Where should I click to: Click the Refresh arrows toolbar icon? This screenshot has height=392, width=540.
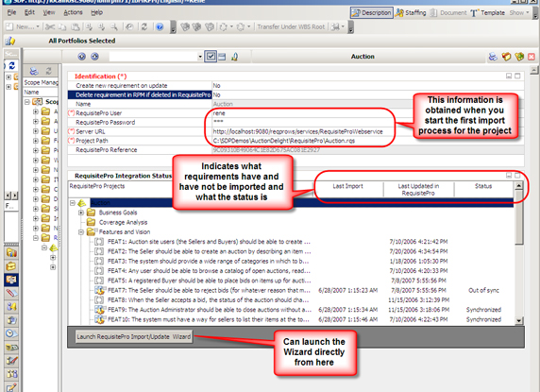click(x=144, y=26)
